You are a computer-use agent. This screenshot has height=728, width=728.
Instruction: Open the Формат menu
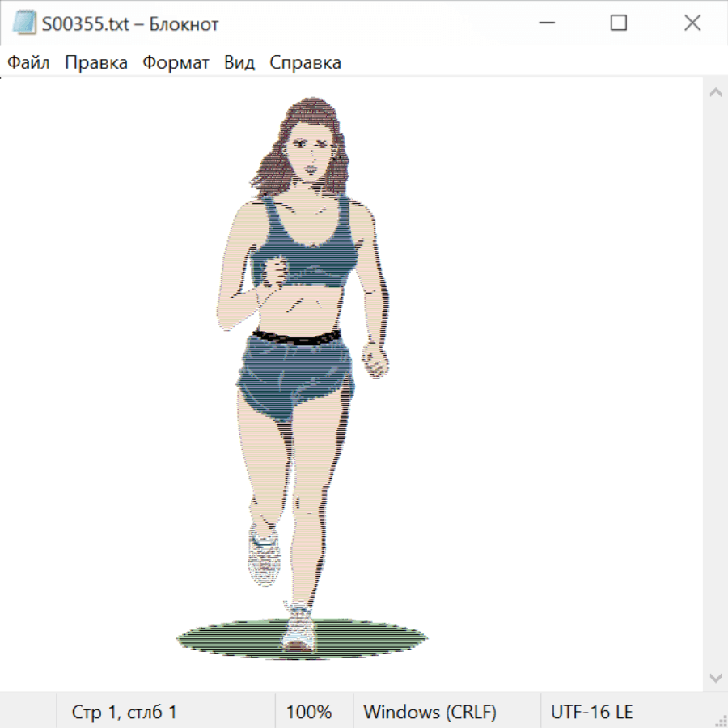pyautogui.click(x=176, y=63)
